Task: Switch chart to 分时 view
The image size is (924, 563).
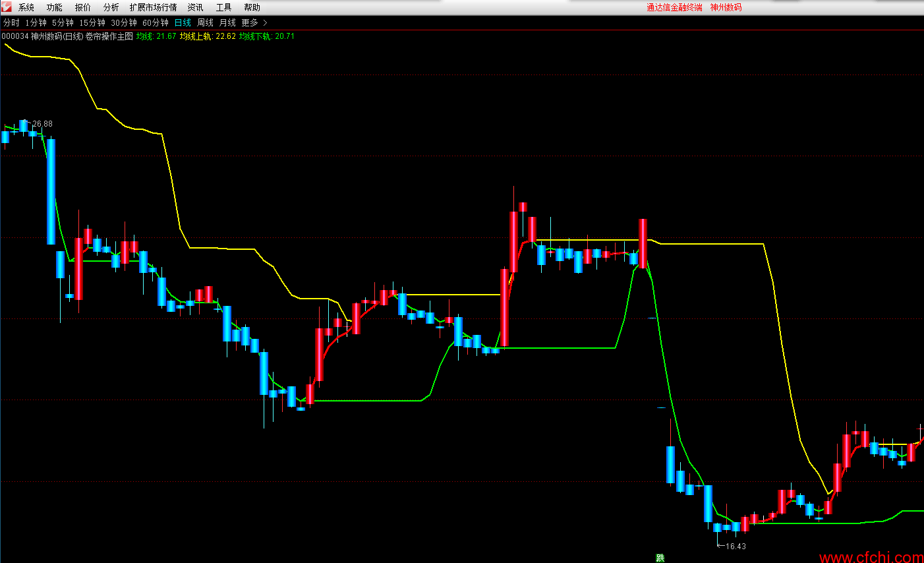Action: (x=11, y=22)
